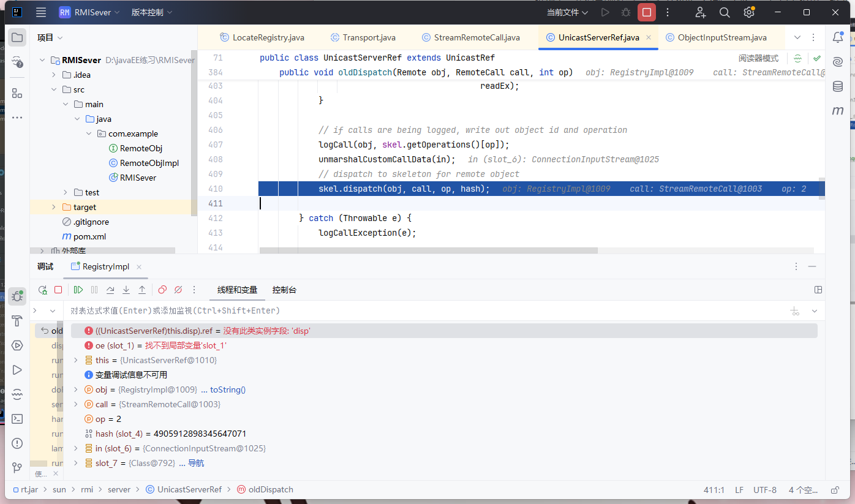Image resolution: width=855 pixels, height=504 pixels.
Task: Click the 导航 link beside slot_7
Action: tap(196, 463)
